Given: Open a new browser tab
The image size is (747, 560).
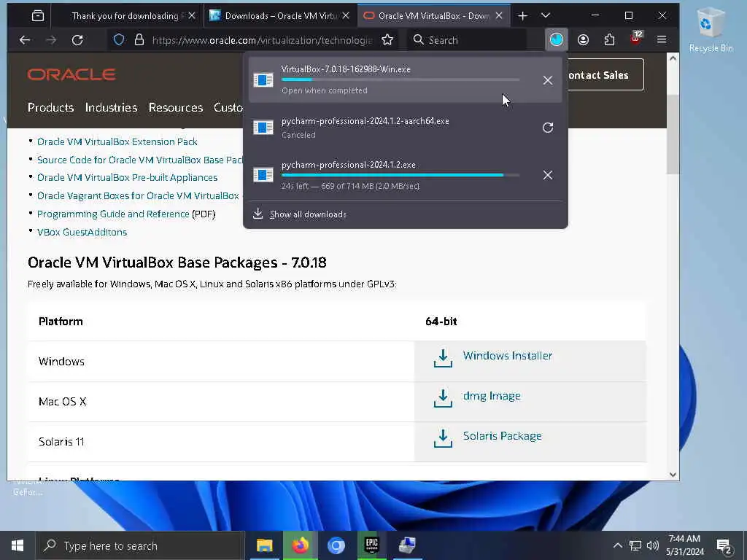Looking at the screenshot, I should (x=522, y=16).
